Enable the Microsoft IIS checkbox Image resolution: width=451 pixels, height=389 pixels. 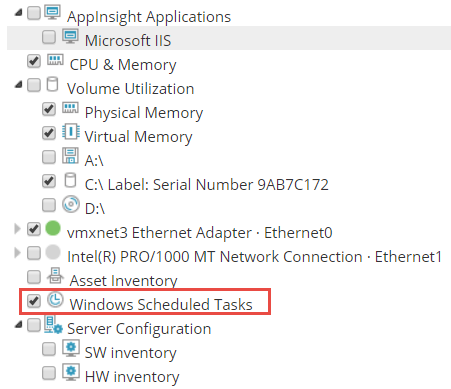pyautogui.click(x=49, y=37)
